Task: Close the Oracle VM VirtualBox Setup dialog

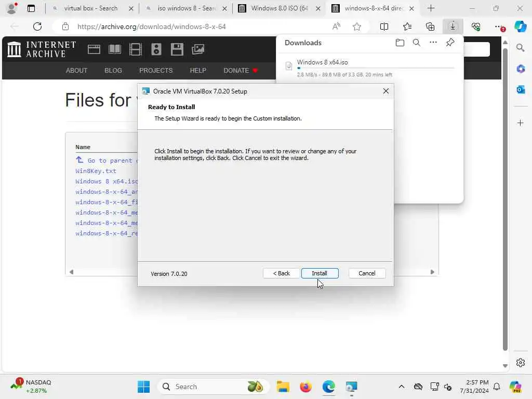Action: pyautogui.click(x=386, y=91)
